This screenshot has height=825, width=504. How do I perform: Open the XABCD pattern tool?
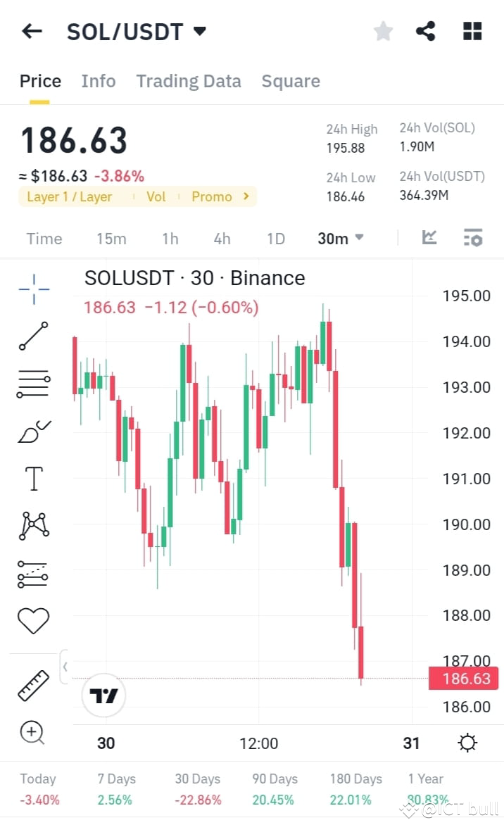[x=33, y=524]
